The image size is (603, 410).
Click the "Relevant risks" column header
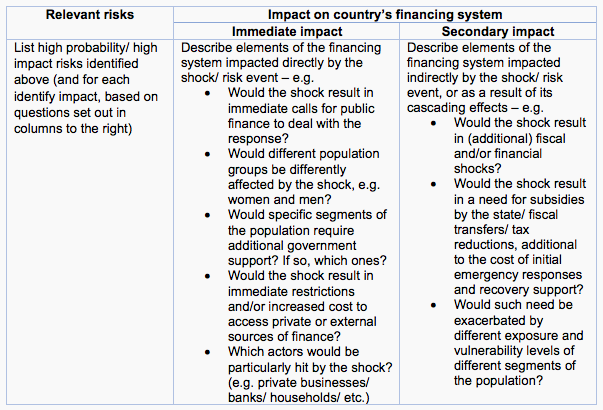click(x=89, y=15)
